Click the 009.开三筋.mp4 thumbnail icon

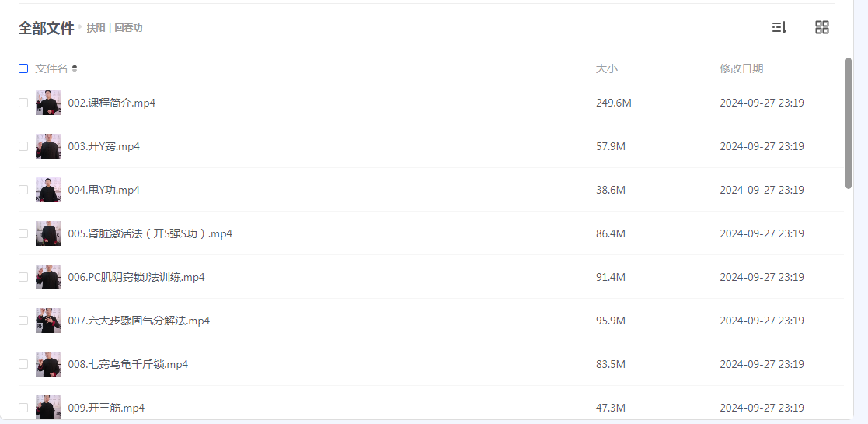click(x=48, y=407)
